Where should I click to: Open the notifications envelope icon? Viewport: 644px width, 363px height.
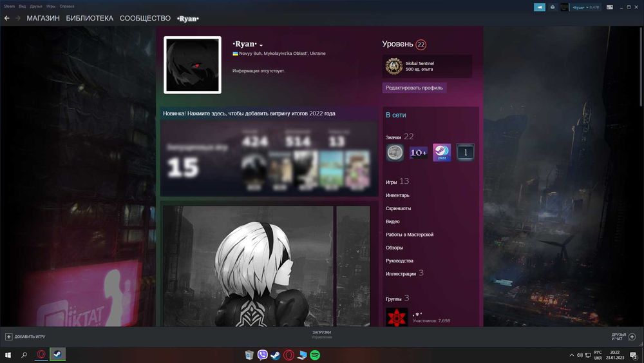553,7
